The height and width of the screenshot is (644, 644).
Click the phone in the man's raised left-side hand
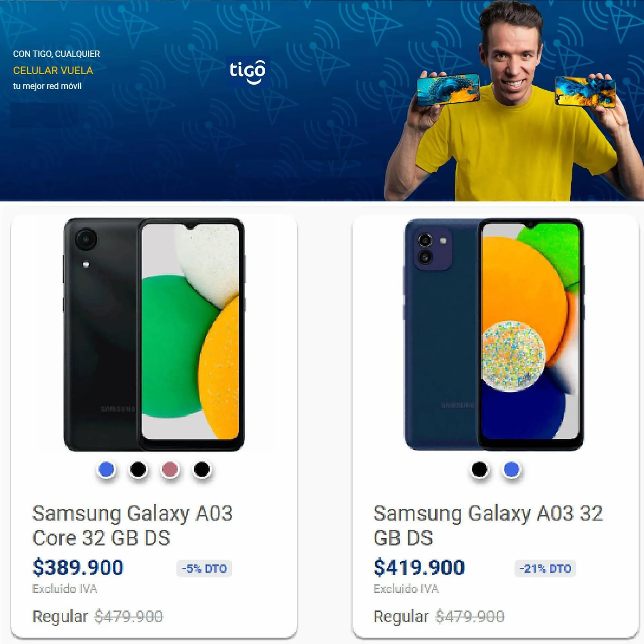pos(448,89)
